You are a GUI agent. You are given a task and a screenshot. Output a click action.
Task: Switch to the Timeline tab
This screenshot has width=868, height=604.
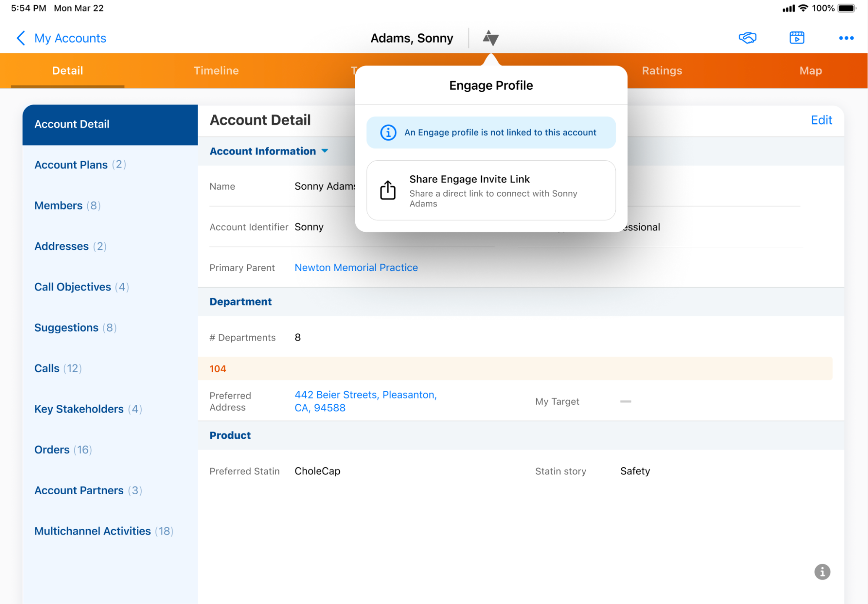tap(216, 71)
